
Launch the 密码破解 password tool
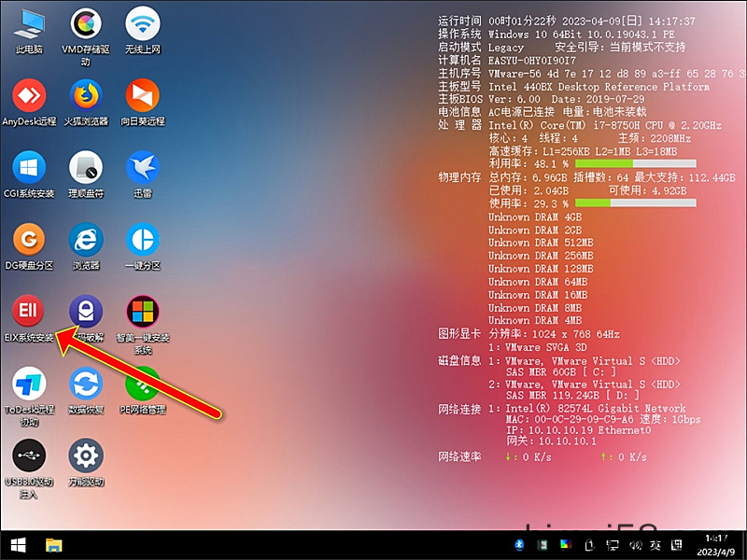click(86, 318)
